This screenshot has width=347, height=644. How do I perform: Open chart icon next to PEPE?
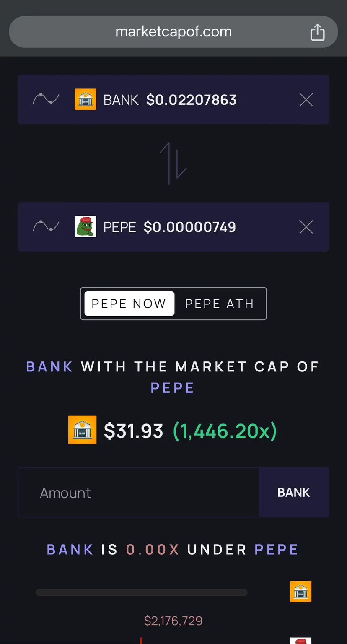pos(46,227)
